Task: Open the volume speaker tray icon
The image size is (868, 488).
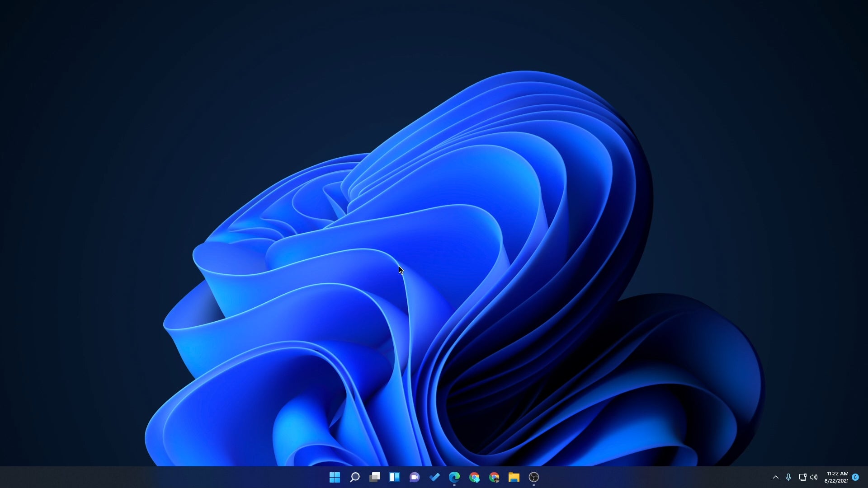Action: tap(814, 477)
